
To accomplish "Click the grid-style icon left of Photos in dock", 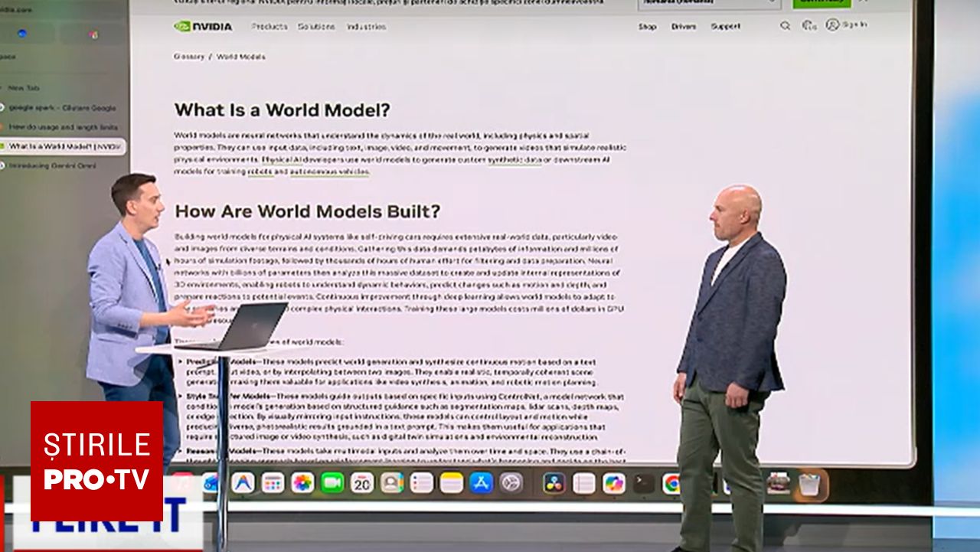I will click(273, 482).
